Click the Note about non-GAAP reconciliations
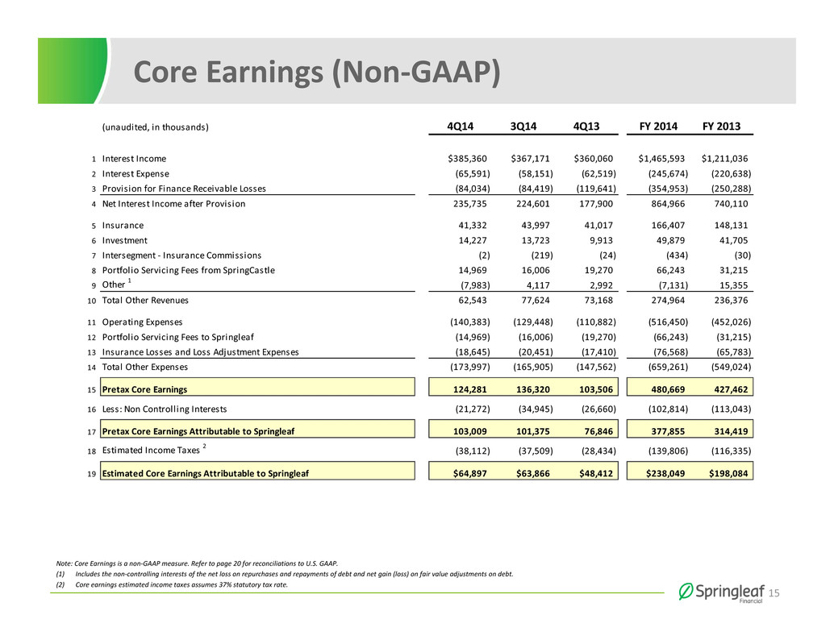Screen dimensions: 834x644 pos(197,563)
